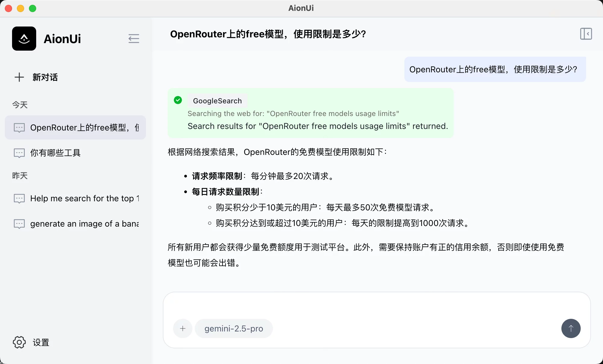The image size is (603, 364).
Task: Click the 根据网络搜索结果 intro sentence
Action: (277, 152)
